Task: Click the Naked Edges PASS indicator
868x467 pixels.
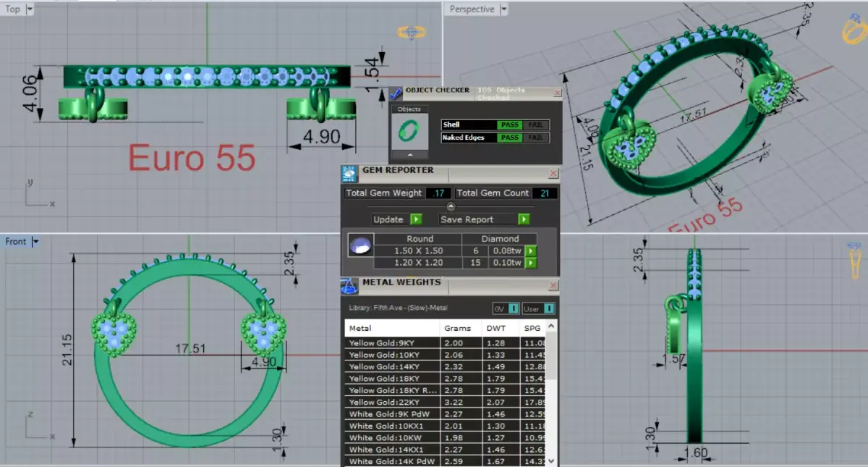Action: pos(510,138)
